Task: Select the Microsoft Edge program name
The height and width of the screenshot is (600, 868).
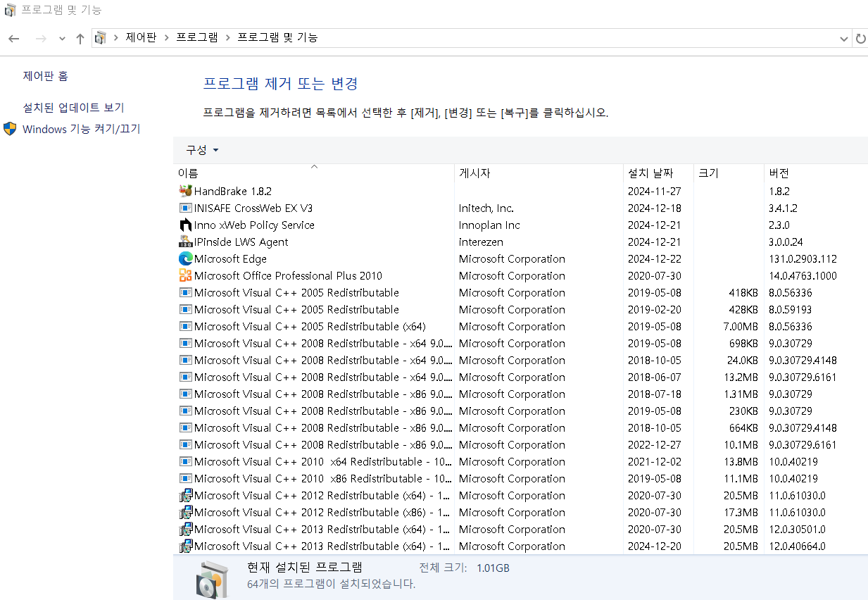Action: 230,259
